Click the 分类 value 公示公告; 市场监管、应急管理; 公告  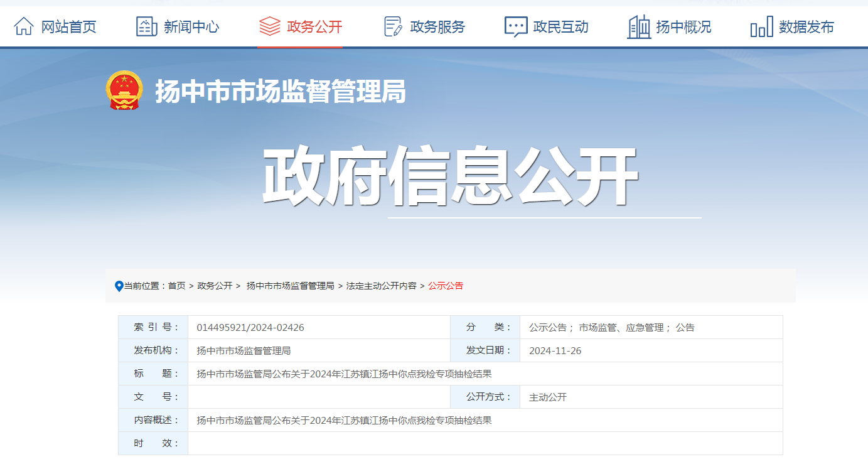[x=612, y=328]
